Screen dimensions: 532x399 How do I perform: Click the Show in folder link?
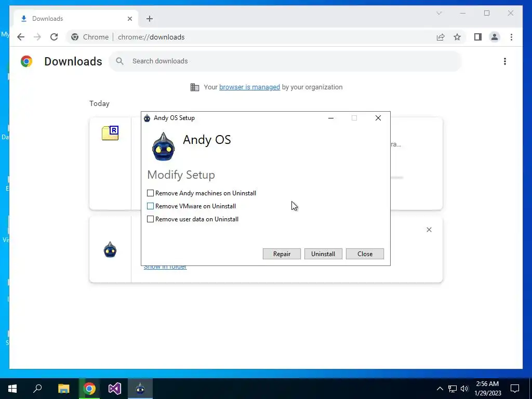click(x=165, y=267)
